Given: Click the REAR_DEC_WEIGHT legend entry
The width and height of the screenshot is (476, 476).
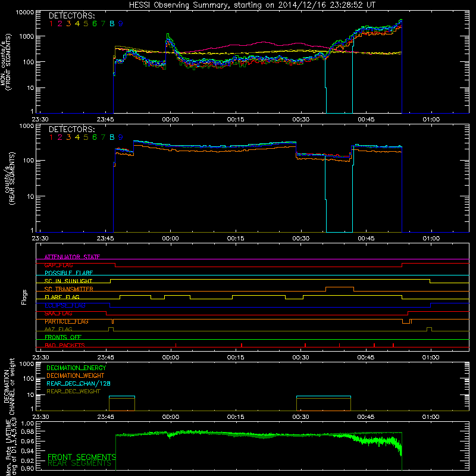Looking at the screenshot, I should [x=73, y=392].
